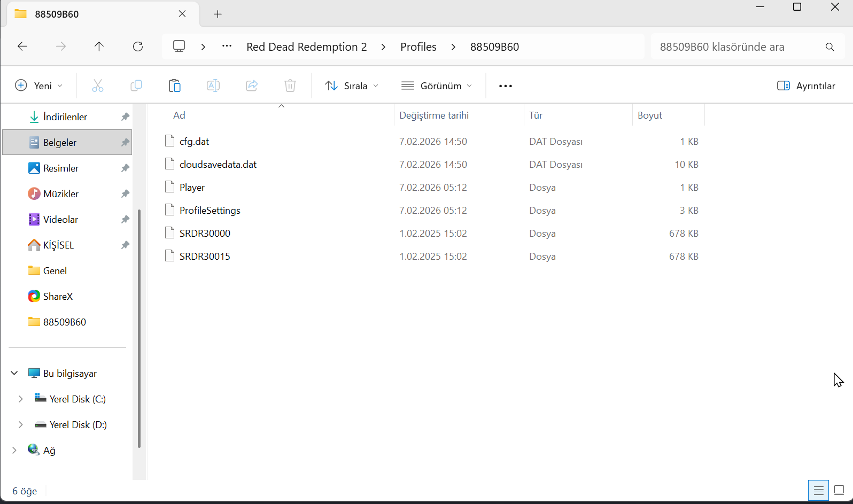Viewport: 853px width, 504px height.
Task: Navigate to Profiles breadcrumb folder
Action: (x=418, y=47)
